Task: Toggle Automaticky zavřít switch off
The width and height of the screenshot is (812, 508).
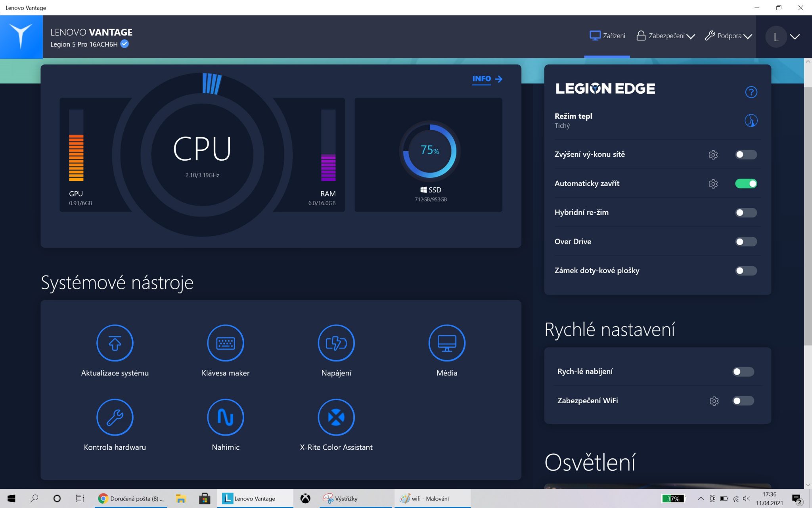Action: (x=746, y=183)
